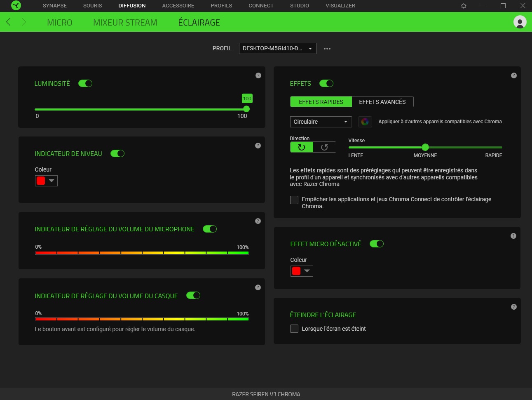This screenshot has width=532, height=400.
Task: Select the Diffusion tab
Action: [x=132, y=6]
